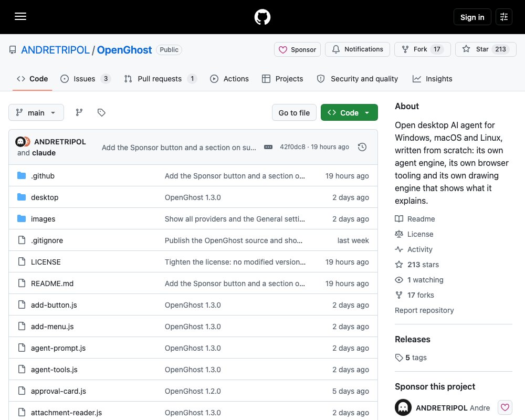
Task: Open the hamburger navigation menu
Action: coord(20,16)
